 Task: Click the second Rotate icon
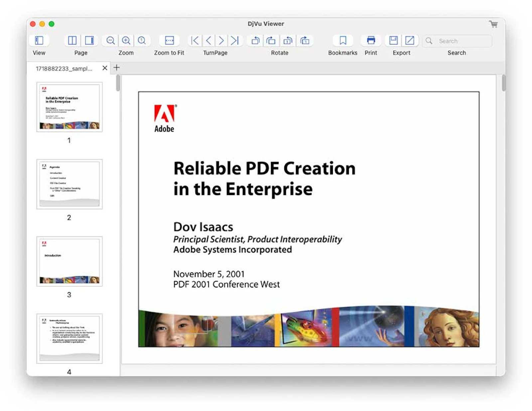[271, 41]
